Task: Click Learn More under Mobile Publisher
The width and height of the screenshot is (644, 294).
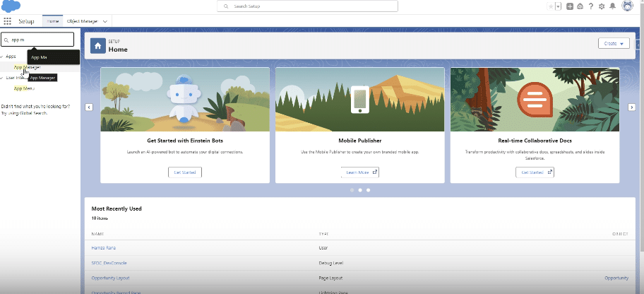Action: pyautogui.click(x=360, y=172)
